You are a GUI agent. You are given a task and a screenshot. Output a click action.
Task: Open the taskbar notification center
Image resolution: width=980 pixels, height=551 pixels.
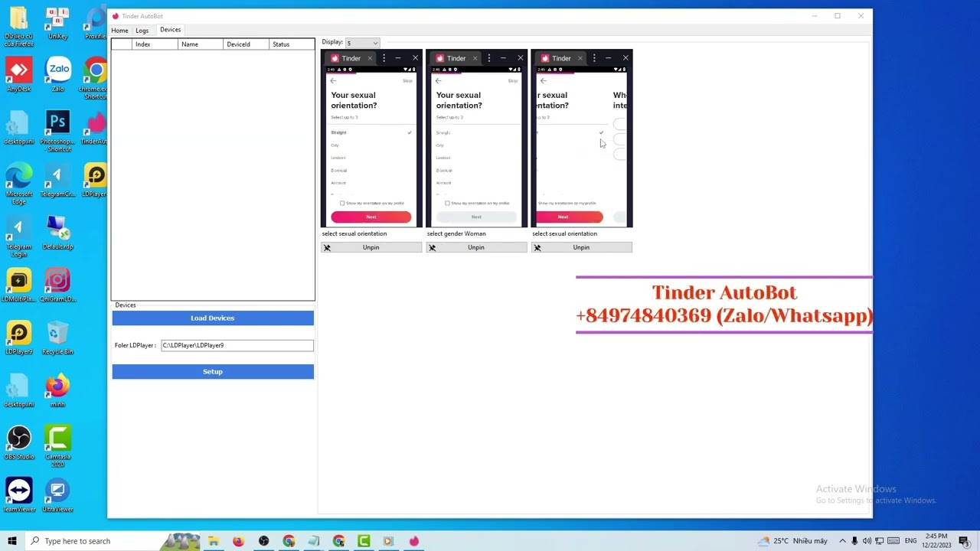964,541
